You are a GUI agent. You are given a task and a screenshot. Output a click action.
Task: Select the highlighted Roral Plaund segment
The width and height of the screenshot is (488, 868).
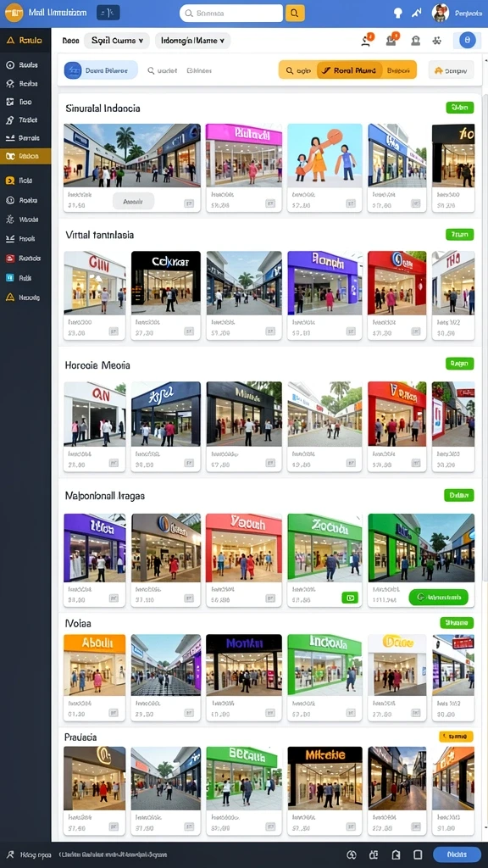(350, 70)
